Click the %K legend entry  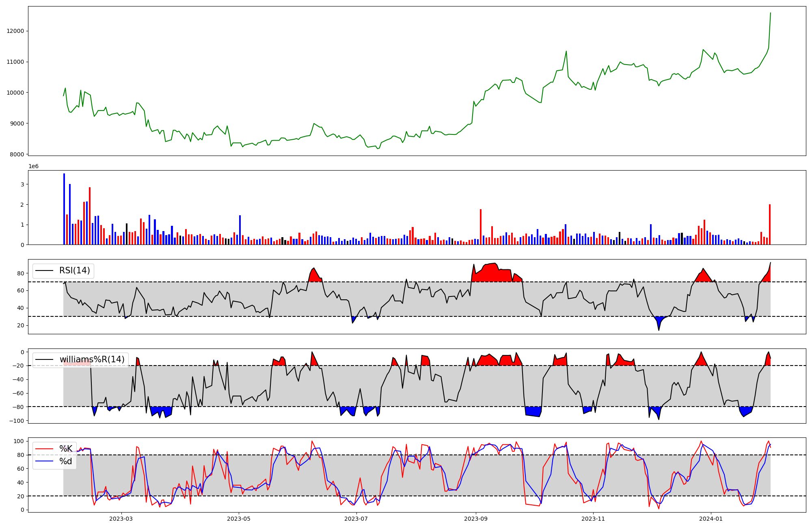pyautogui.click(x=66, y=449)
